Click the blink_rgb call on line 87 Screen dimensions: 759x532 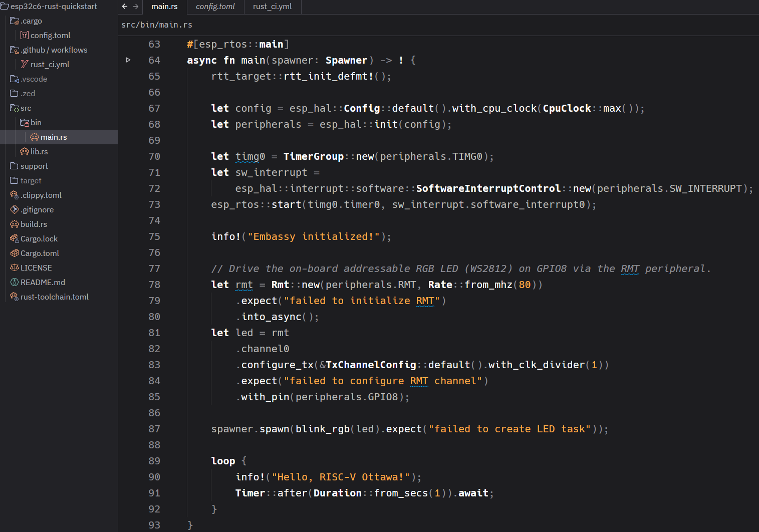click(x=323, y=429)
